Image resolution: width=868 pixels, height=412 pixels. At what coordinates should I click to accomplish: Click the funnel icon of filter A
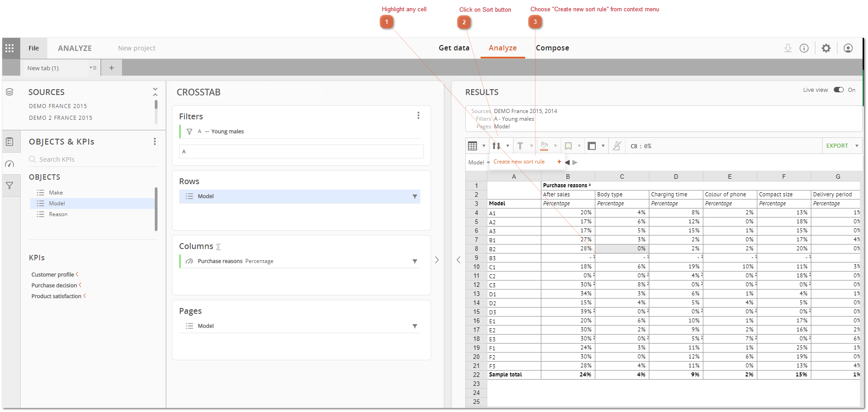coord(189,131)
